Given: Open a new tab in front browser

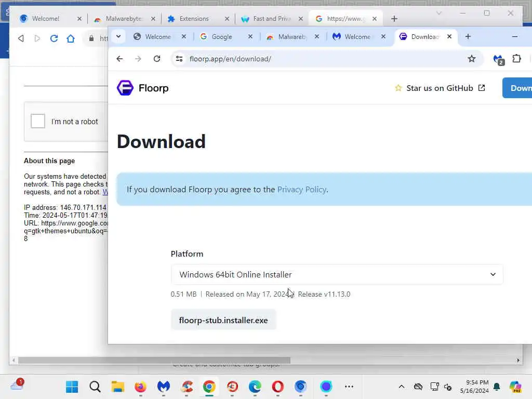Looking at the screenshot, I should [468, 36].
